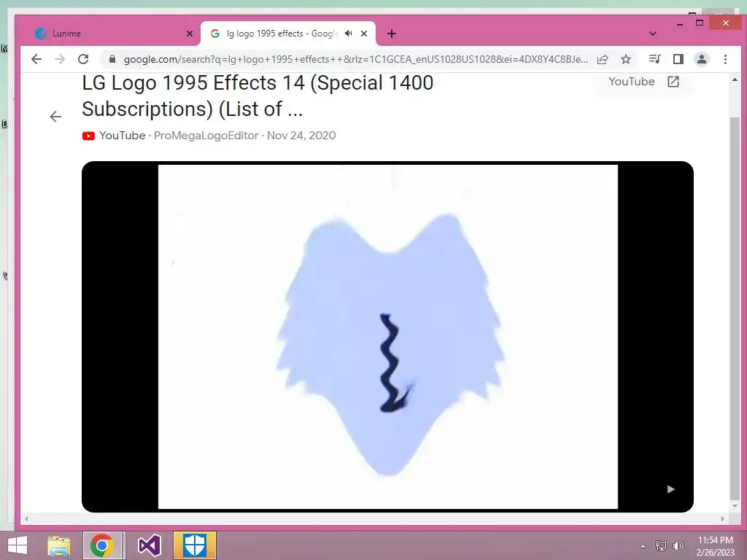Open the network status tray icon

(661, 546)
